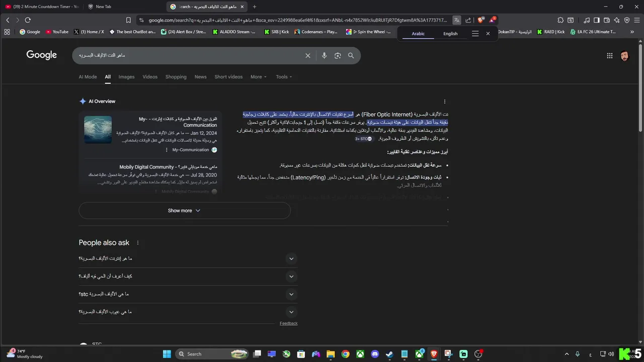The image size is (644, 362).
Task: Click the Windows taskbar Search box
Action: pyautogui.click(x=212, y=354)
